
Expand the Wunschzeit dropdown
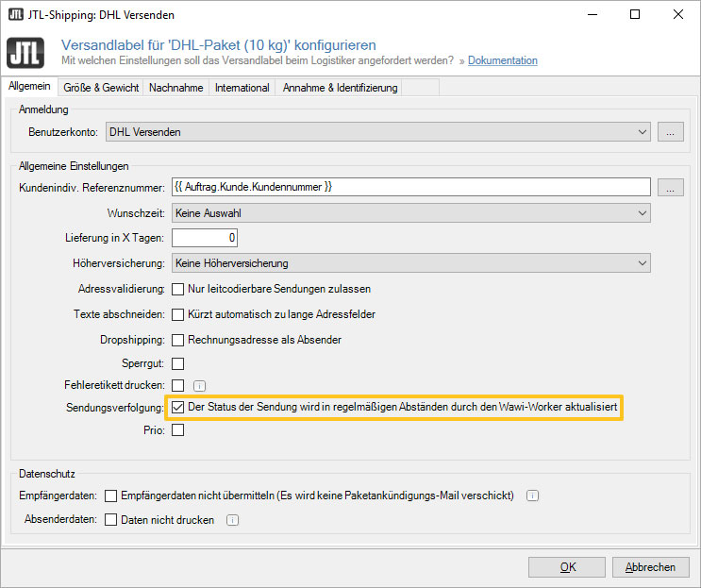[x=411, y=213]
